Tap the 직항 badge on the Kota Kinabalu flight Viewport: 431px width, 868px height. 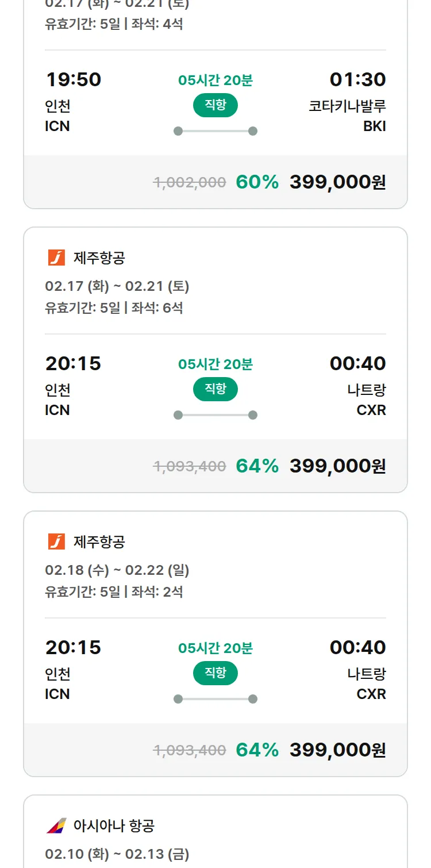215,105
